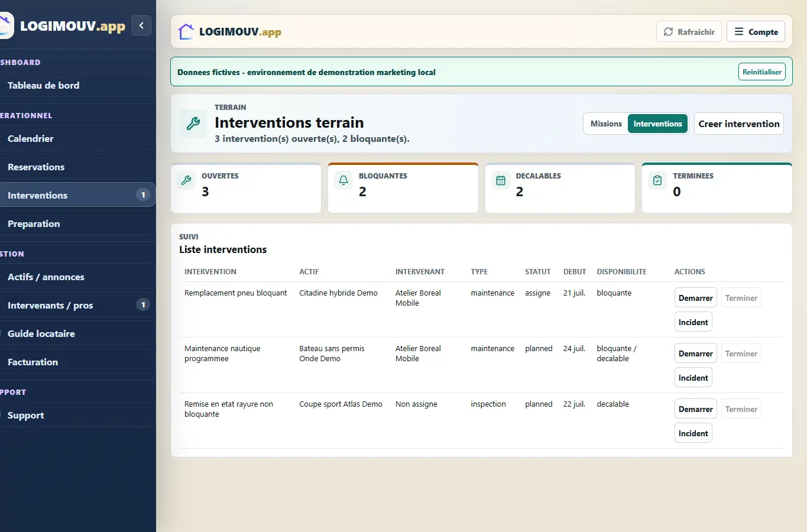Image resolution: width=807 pixels, height=532 pixels.
Task: Select the Interventions toggle option
Action: [x=657, y=124]
